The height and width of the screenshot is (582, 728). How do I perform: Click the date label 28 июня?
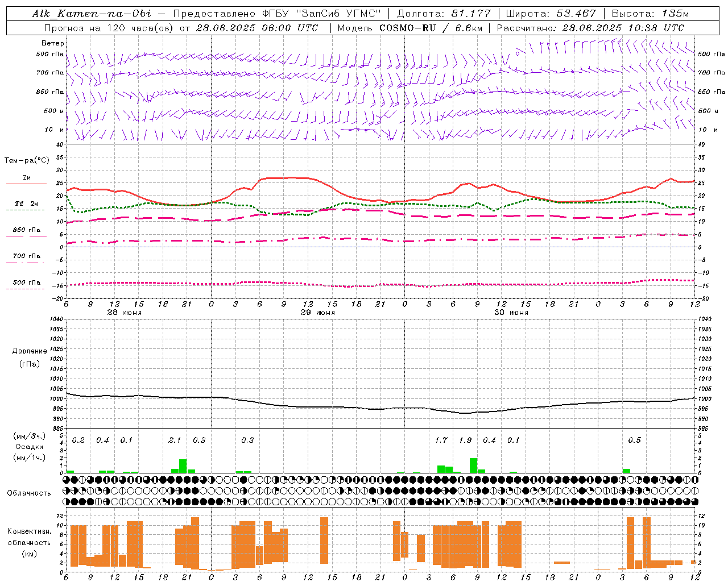point(125,312)
